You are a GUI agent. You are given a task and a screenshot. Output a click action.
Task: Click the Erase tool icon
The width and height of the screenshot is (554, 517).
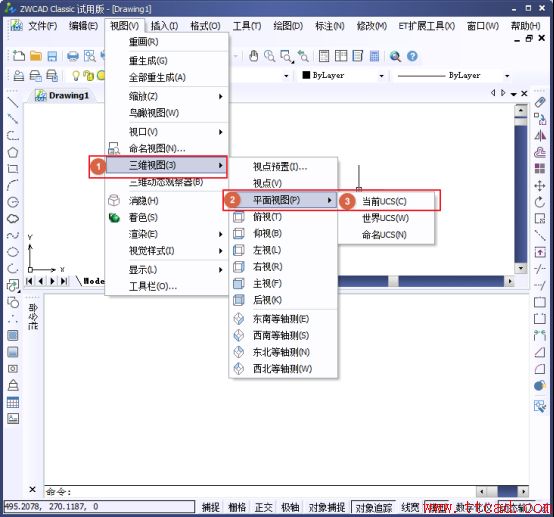[540, 102]
